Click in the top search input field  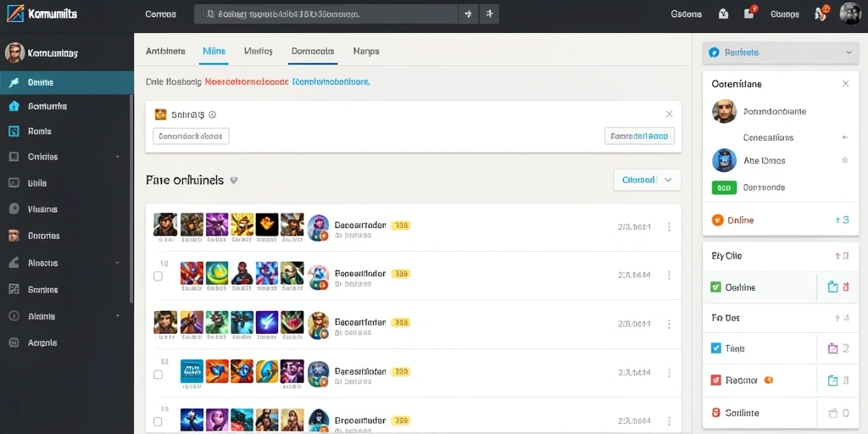(326, 14)
